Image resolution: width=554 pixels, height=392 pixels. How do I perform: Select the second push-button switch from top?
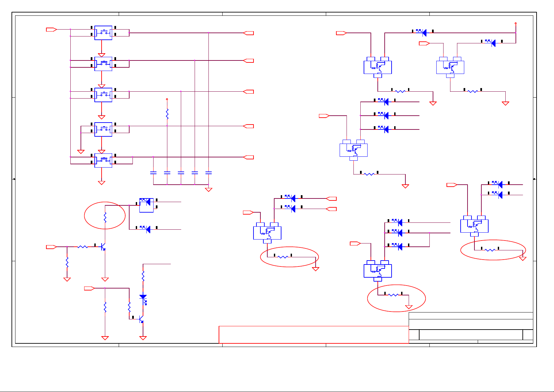103,64
